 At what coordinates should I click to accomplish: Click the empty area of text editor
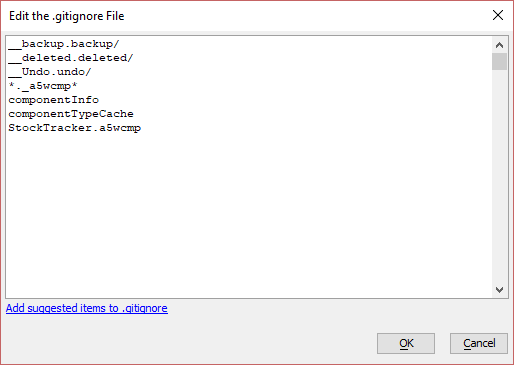point(249,213)
